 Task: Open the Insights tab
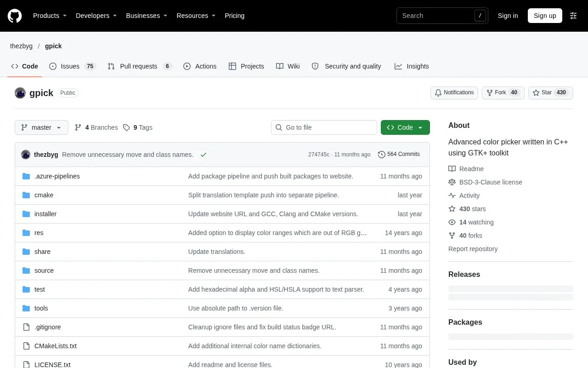pyautogui.click(x=412, y=66)
